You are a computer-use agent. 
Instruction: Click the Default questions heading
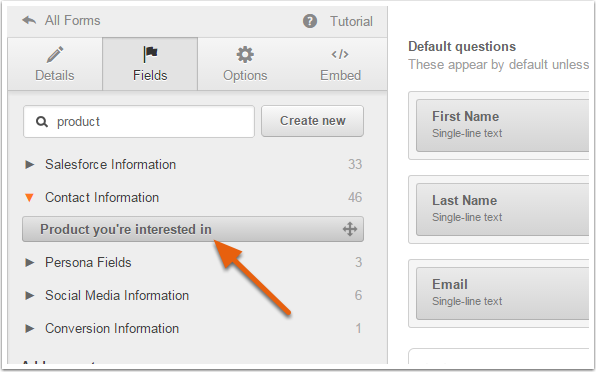[x=462, y=46]
